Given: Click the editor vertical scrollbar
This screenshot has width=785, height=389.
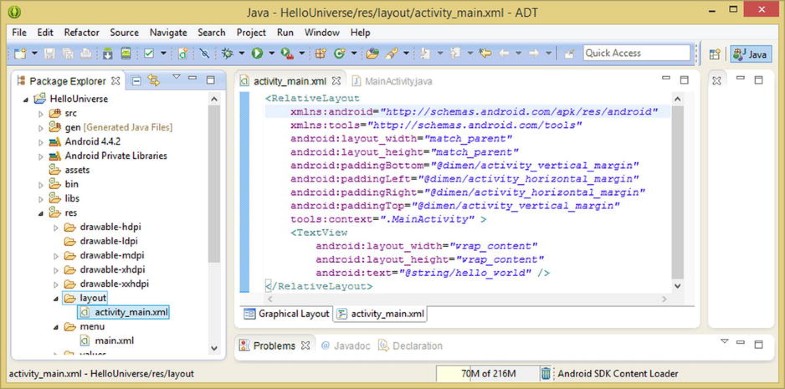Looking at the screenshot, I should (677, 192).
